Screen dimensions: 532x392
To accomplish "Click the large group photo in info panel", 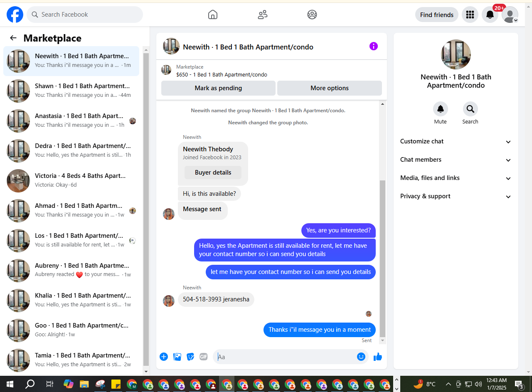I will (456, 54).
